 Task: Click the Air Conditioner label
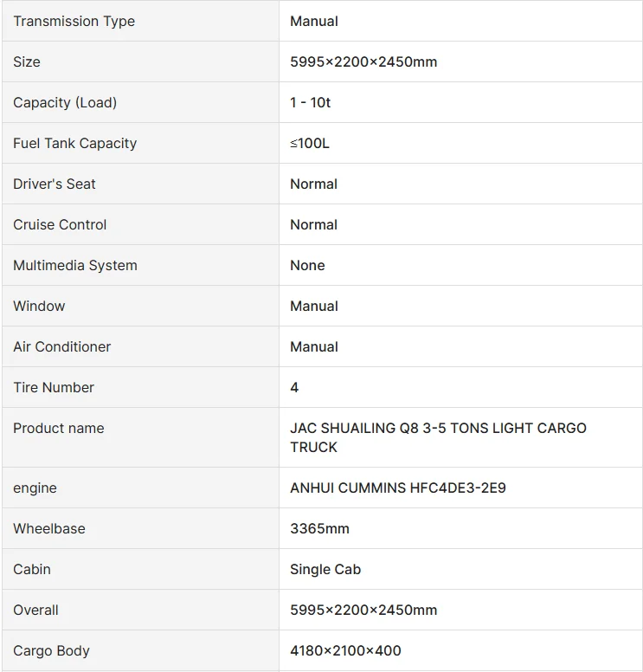click(x=62, y=346)
